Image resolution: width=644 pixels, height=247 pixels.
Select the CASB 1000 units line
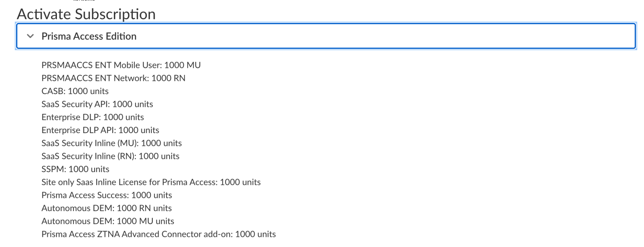click(75, 91)
